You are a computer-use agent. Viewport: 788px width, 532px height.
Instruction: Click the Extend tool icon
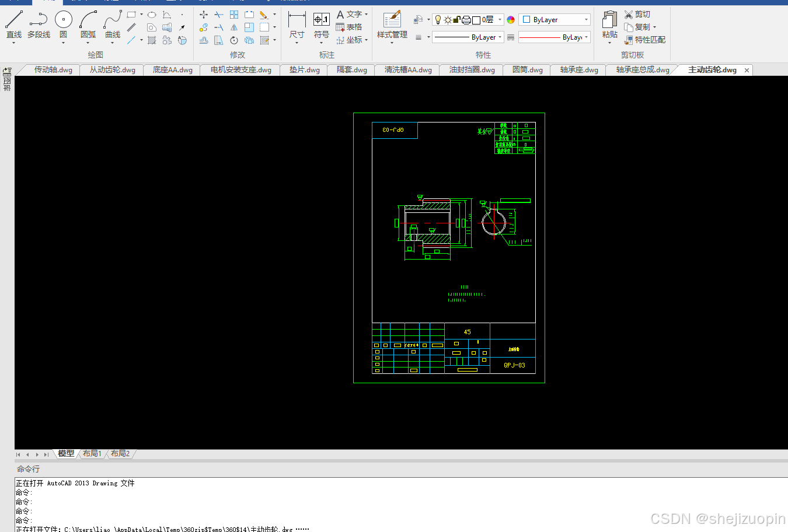click(x=219, y=27)
